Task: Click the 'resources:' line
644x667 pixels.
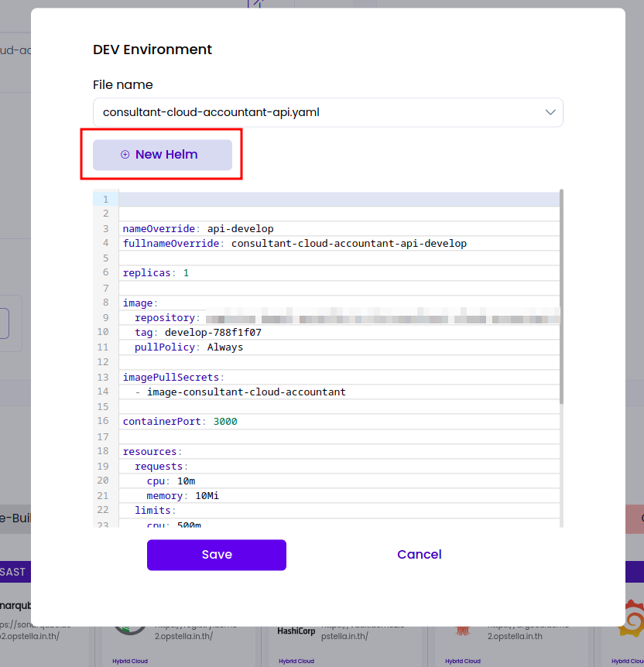Action: 152,451
